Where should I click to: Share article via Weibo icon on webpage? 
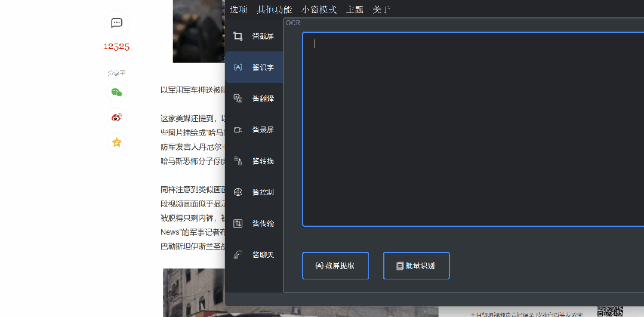coord(116,118)
